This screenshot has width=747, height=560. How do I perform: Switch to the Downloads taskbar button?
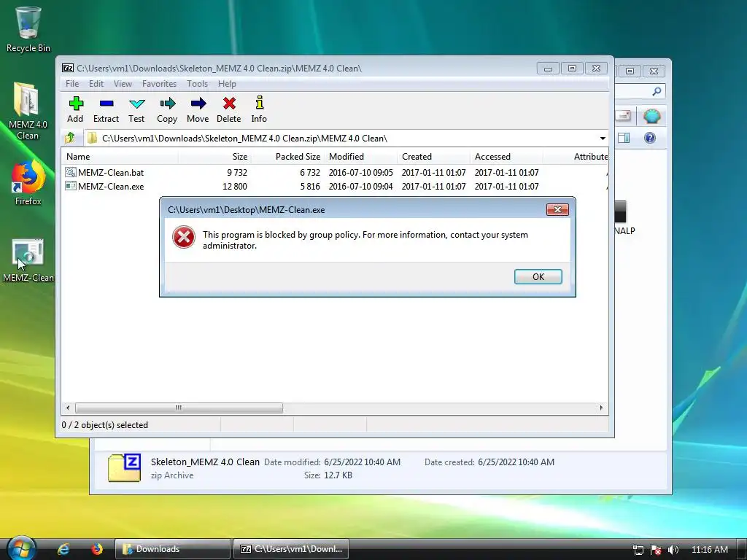[x=172, y=549]
